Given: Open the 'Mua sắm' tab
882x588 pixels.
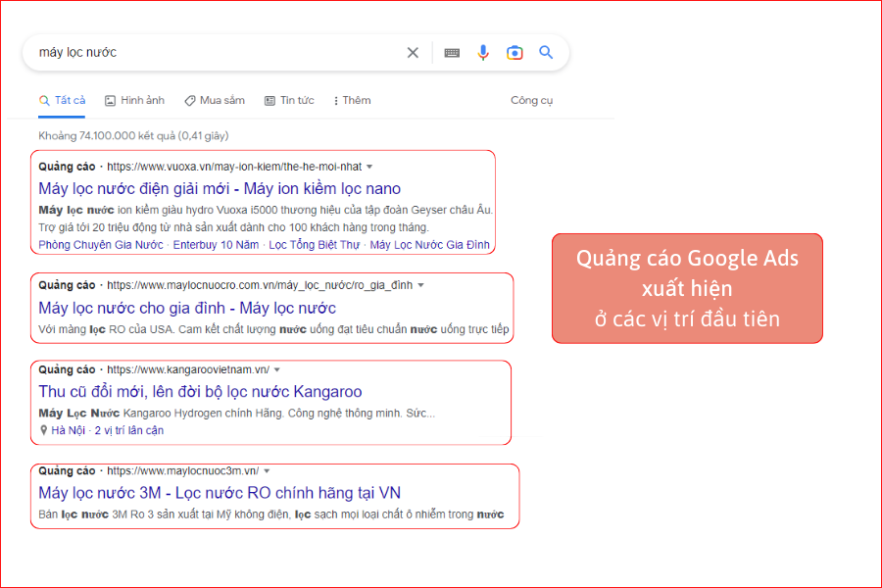Looking at the screenshot, I should [215, 100].
